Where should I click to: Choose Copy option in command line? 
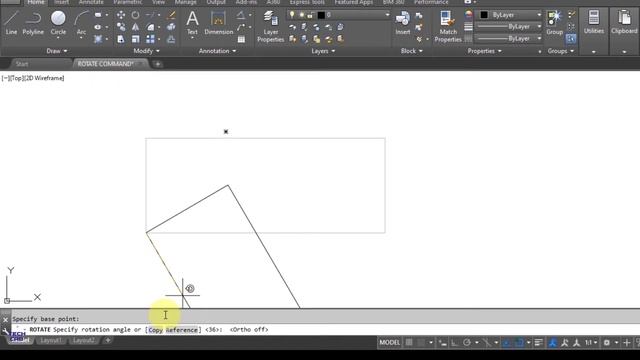point(155,330)
